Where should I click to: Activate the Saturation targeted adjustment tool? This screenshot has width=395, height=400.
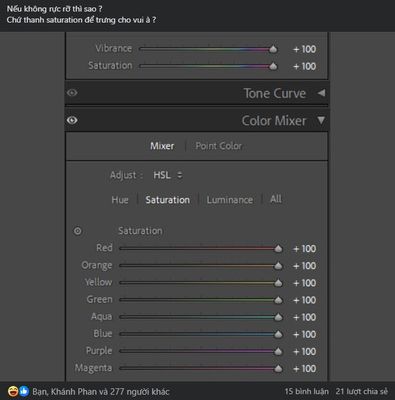(x=77, y=231)
